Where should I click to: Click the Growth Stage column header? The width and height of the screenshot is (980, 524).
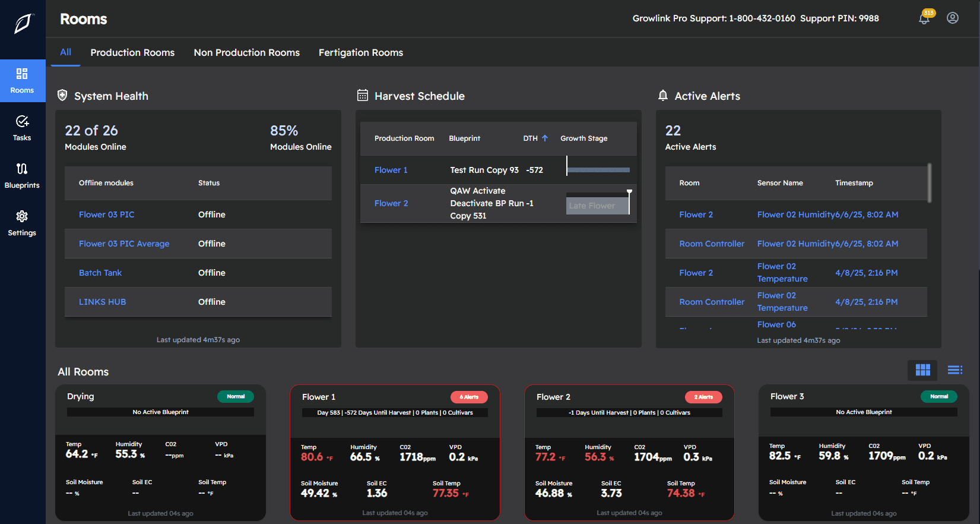pos(584,138)
